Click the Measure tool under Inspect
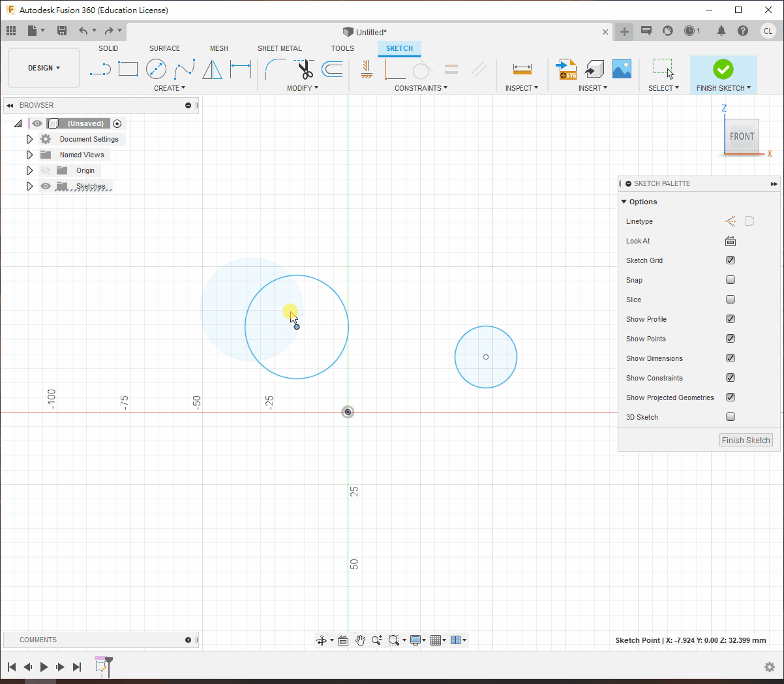784x684 pixels. tap(522, 69)
